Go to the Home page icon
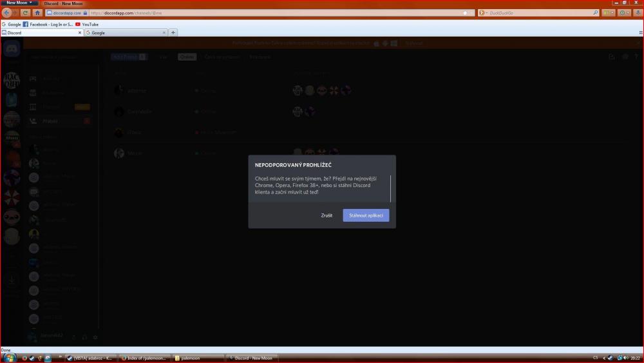This screenshot has height=363, width=644. [37, 13]
